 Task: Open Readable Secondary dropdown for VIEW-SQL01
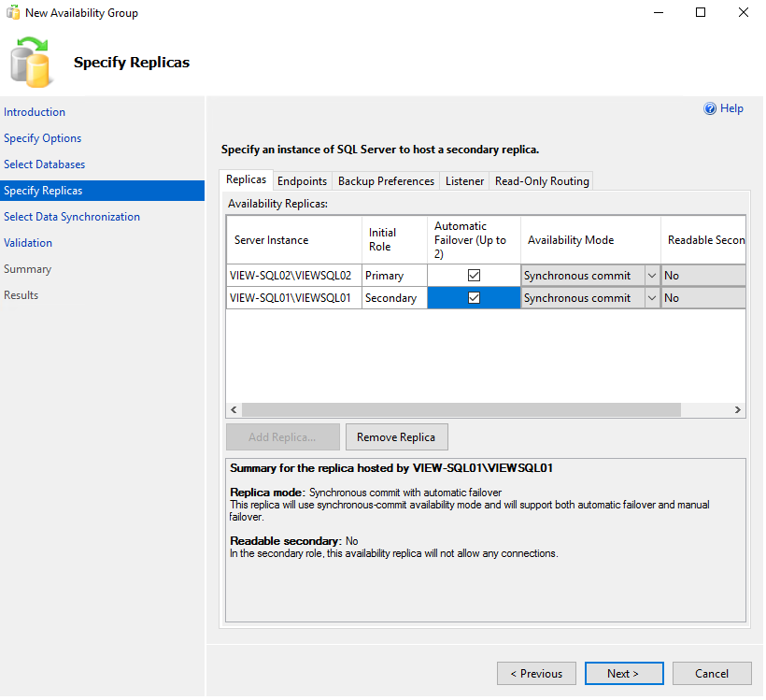click(x=703, y=298)
